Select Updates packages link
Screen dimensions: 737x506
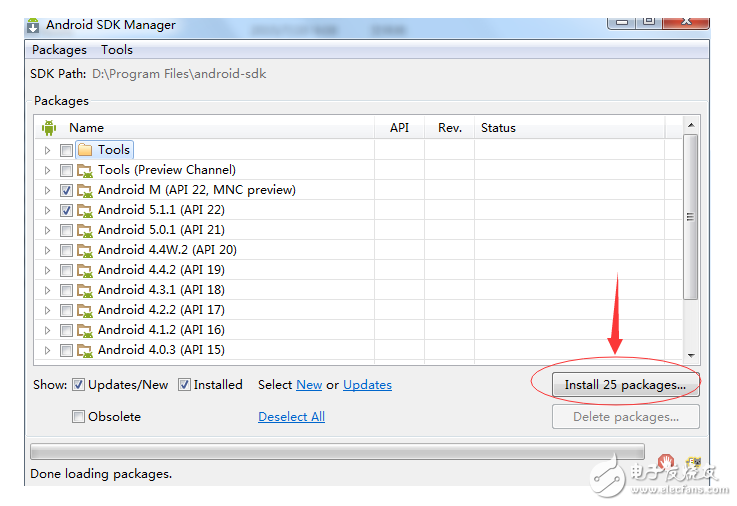pos(367,385)
